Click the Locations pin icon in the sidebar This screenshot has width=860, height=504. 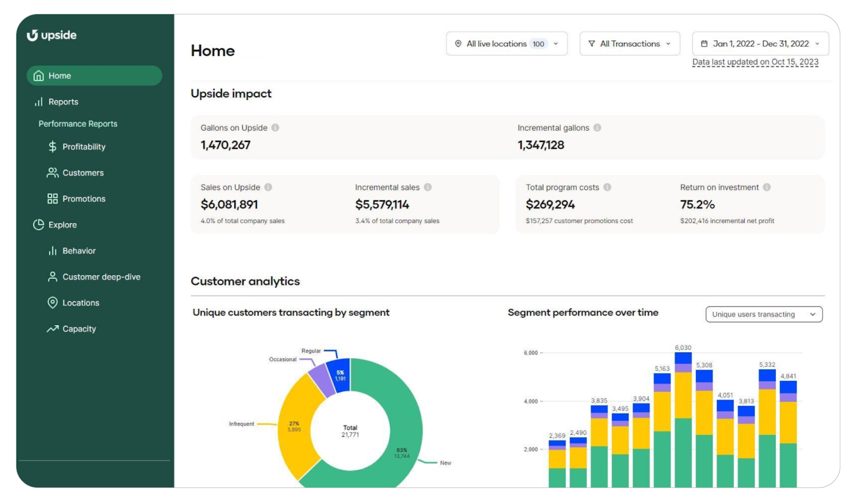point(52,303)
